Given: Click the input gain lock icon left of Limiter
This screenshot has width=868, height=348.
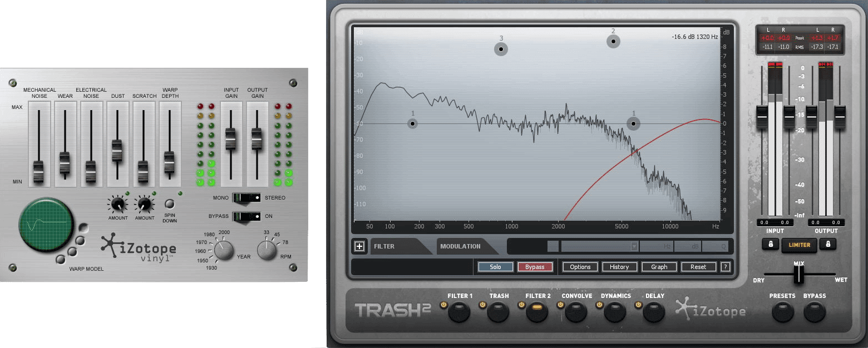Looking at the screenshot, I should [771, 244].
